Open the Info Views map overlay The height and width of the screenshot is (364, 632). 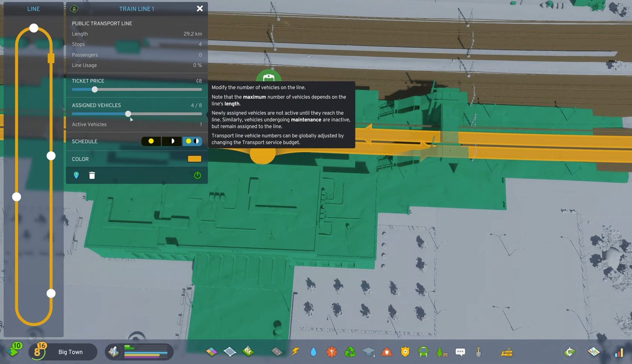coord(594,352)
